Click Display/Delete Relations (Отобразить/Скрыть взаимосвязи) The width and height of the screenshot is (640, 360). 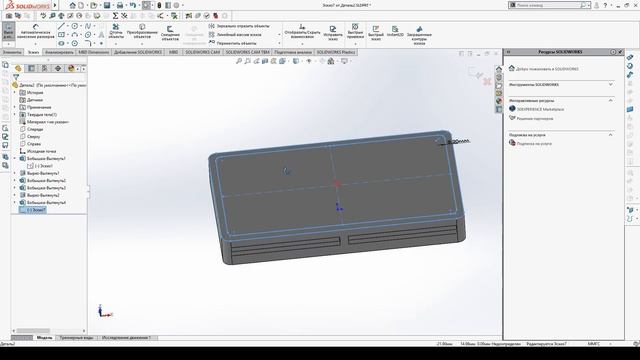pos(302,32)
